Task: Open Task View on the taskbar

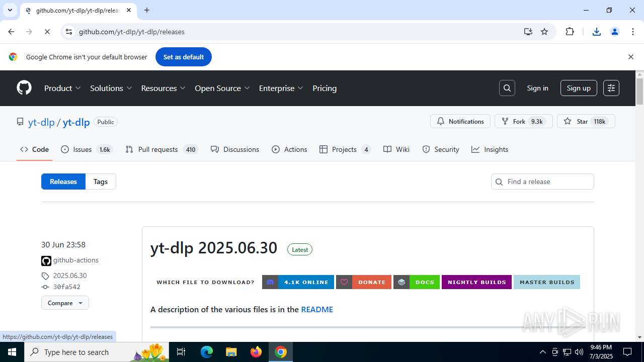Action: pos(181,352)
